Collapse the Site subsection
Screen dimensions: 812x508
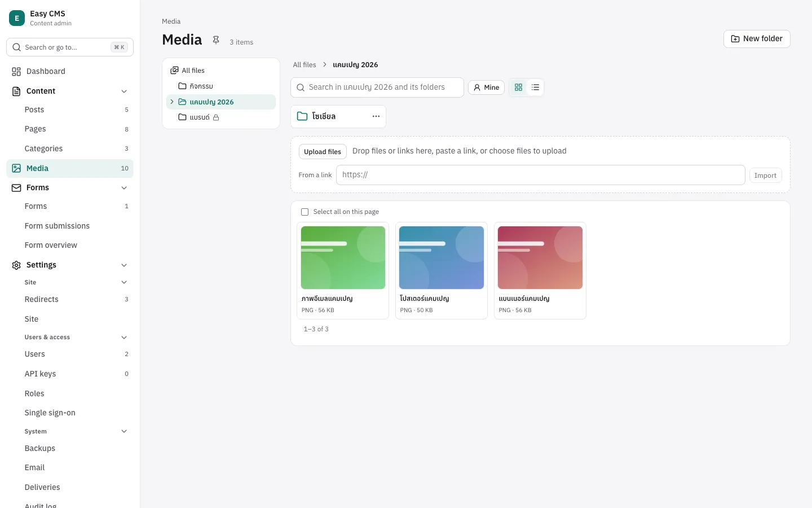click(x=124, y=282)
